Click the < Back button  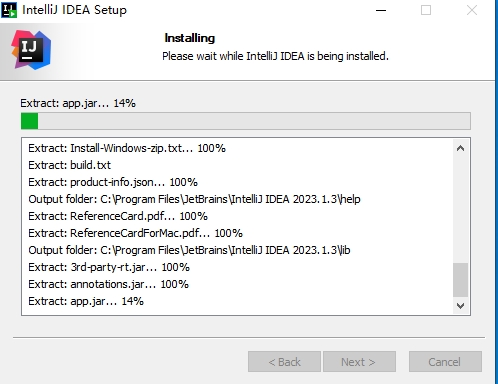[x=284, y=362]
